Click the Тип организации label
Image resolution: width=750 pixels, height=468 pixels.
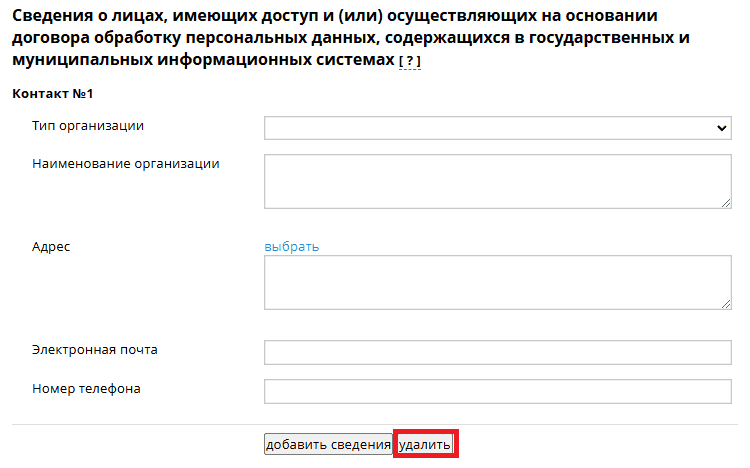88,126
